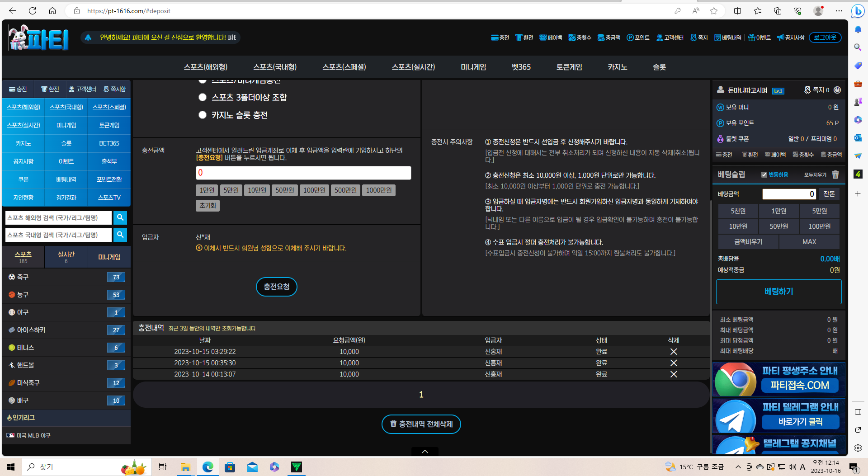Image resolution: width=868 pixels, height=476 pixels.
Task: Click the power logout icon beside 쪽지 0
Action: click(x=837, y=90)
